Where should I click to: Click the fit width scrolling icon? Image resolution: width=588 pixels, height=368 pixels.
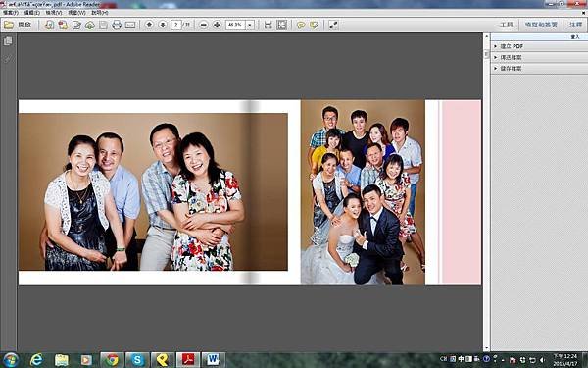click(x=268, y=25)
